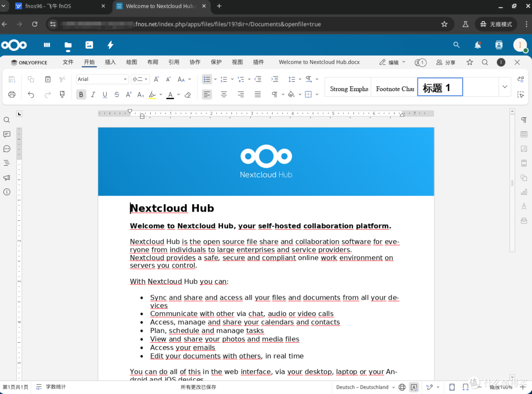
Task: Expand the change case dropdown
Action: click(190, 79)
